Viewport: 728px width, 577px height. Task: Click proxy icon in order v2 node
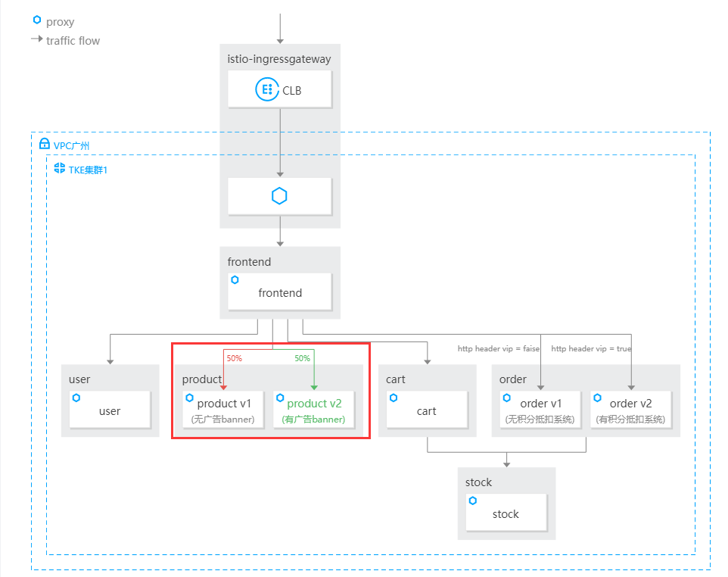coord(598,398)
